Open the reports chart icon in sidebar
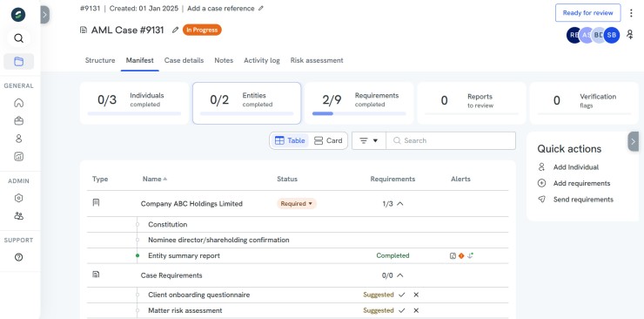The width and height of the screenshot is (644, 319). click(18, 156)
